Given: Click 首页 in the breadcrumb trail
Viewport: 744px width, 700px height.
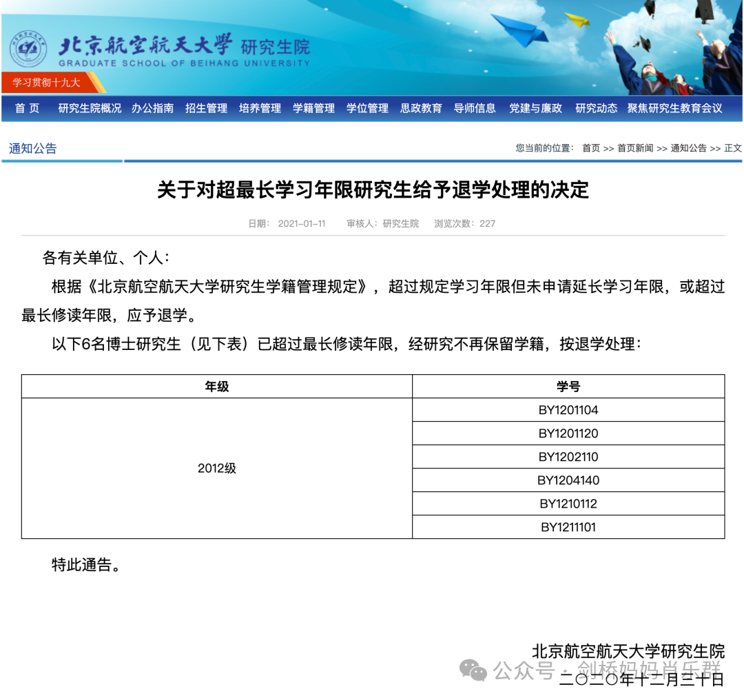Looking at the screenshot, I should 590,148.
